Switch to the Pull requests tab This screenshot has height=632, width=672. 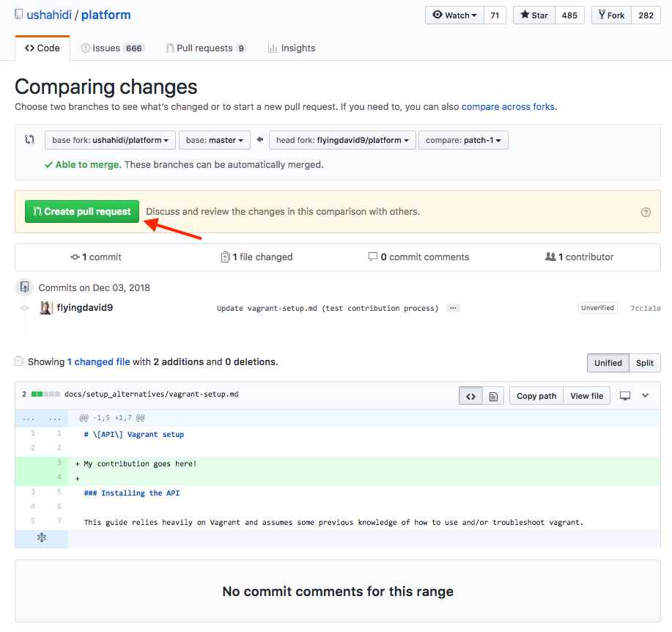(206, 48)
